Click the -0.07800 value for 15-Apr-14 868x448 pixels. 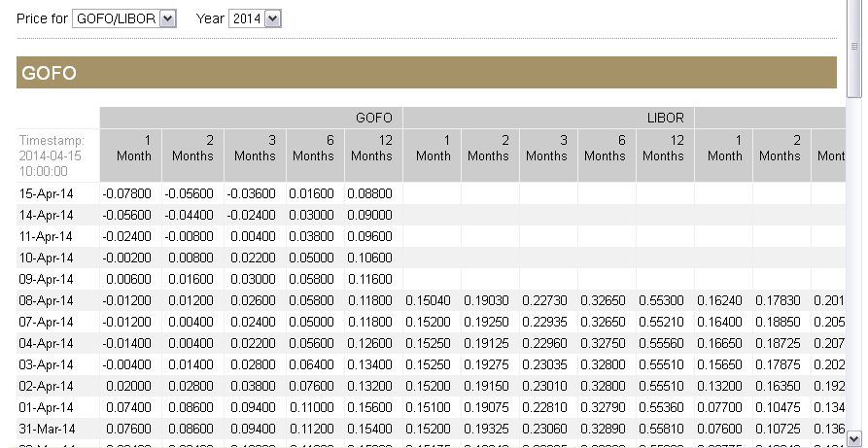126,193
